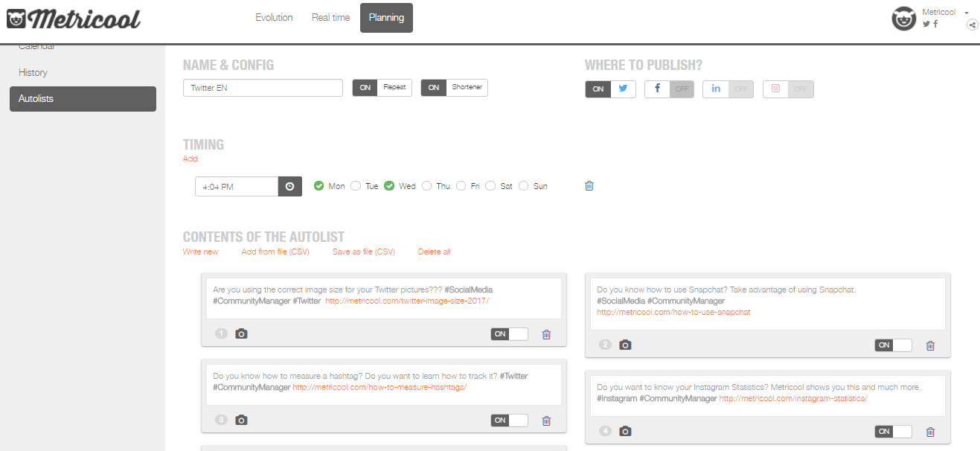This screenshot has width=980, height=451.
Task: Click the share icon under account name
Action: [x=972, y=25]
